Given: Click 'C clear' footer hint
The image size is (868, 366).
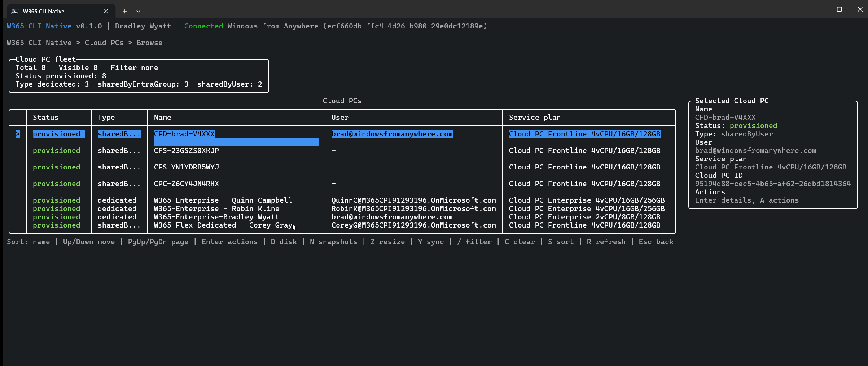Looking at the screenshot, I should (x=520, y=242).
